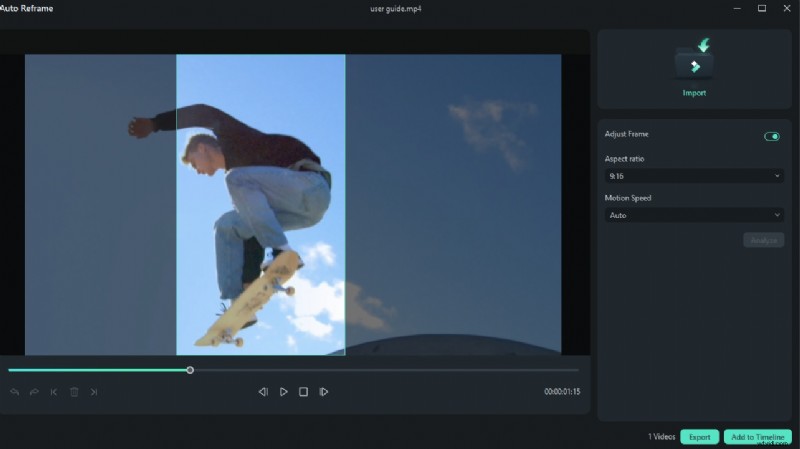800x449 pixels.
Task: Step back one frame
Action: click(263, 392)
